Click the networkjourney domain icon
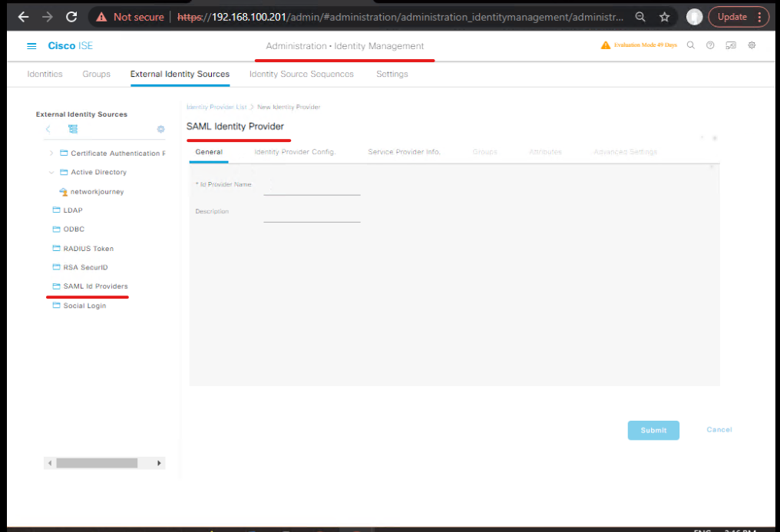The image size is (780, 532). 63,192
